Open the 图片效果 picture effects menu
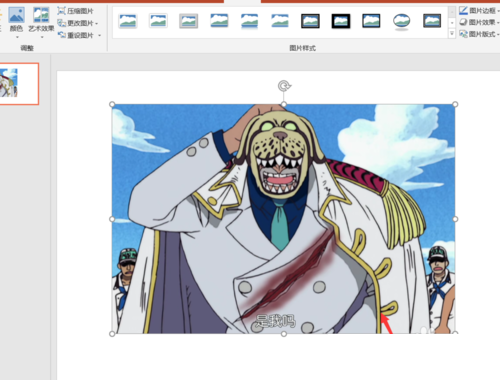This screenshot has height=380, width=500. [x=479, y=22]
